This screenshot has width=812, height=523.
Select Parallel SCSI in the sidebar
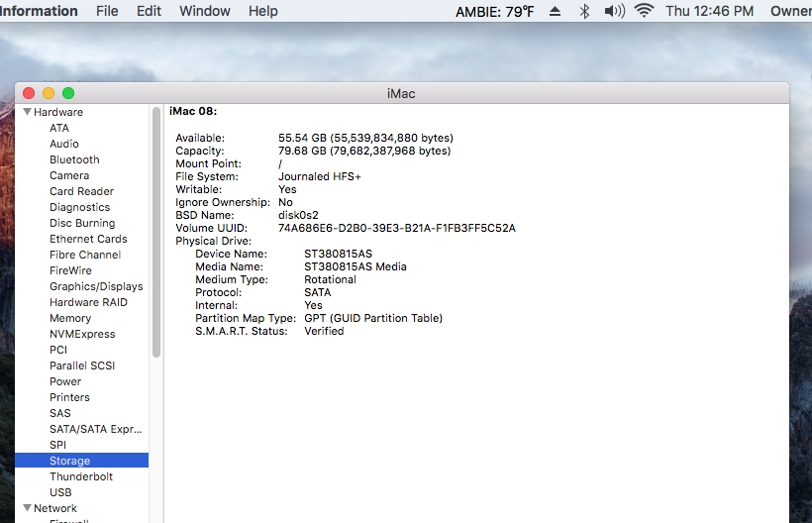coord(82,366)
